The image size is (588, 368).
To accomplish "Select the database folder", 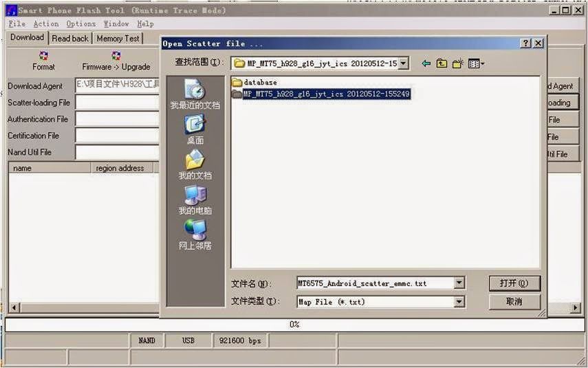I will coord(254,82).
